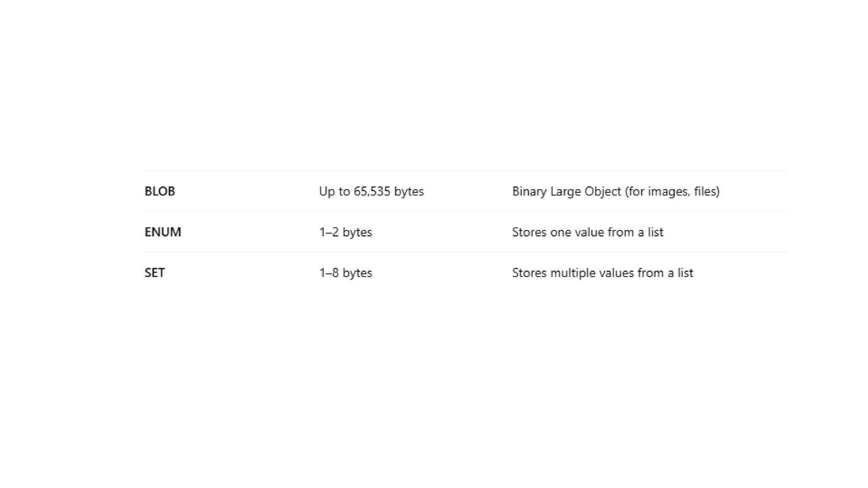Click the word "Stores" in SET description
Screen dimensions: 868x488
529,273
